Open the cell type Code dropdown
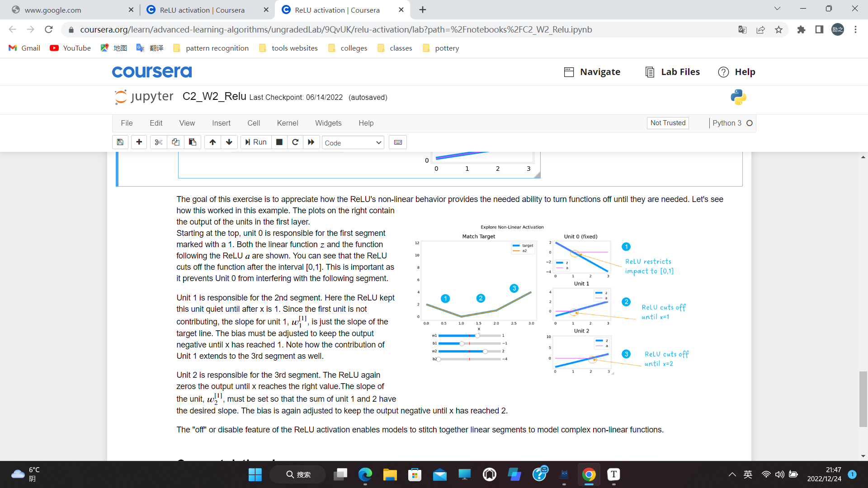This screenshot has height=488, width=868. pyautogui.click(x=353, y=143)
